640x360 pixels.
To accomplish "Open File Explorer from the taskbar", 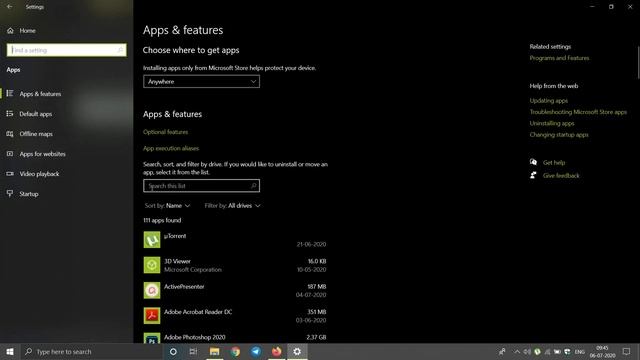I will [x=214, y=351].
